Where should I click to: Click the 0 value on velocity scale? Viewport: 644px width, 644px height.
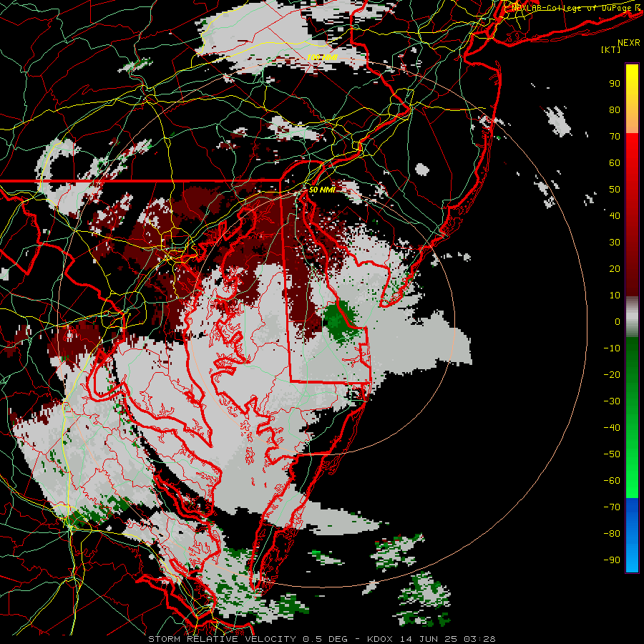(x=618, y=321)
